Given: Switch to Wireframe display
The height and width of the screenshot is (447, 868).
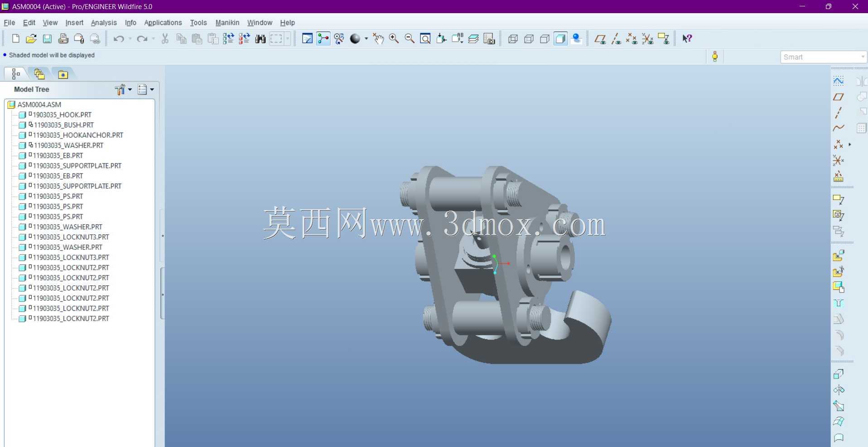Looking at the screenshot, I should 513,39.
